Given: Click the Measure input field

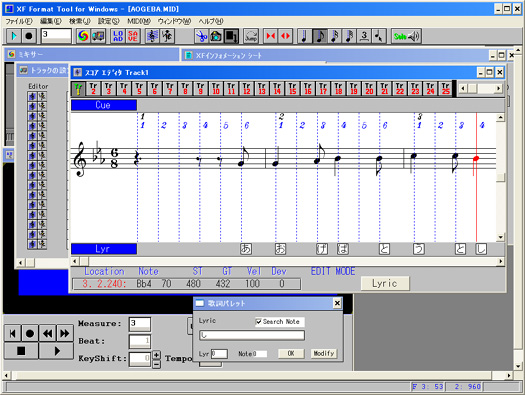Looking at the screenshot, I should 140,324.
